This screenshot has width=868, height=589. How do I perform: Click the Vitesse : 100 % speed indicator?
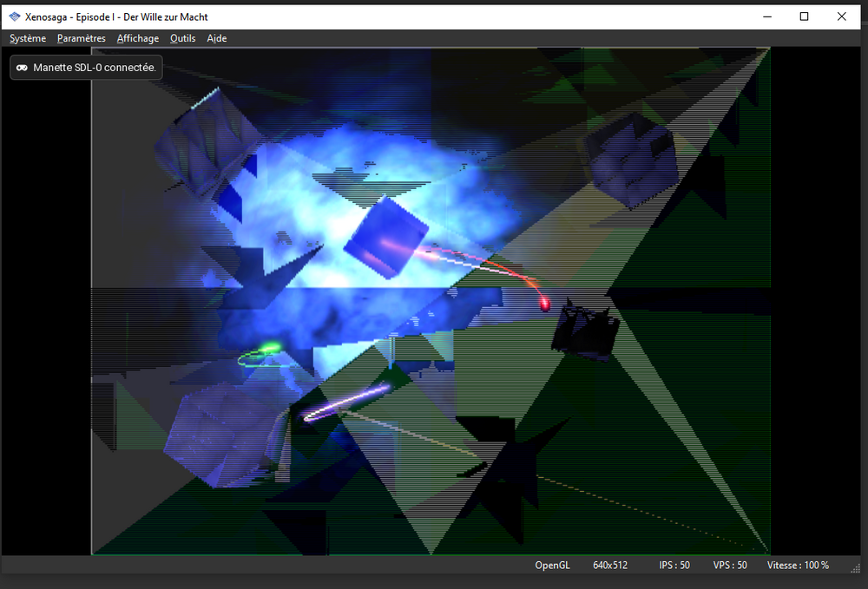(798, 566)
